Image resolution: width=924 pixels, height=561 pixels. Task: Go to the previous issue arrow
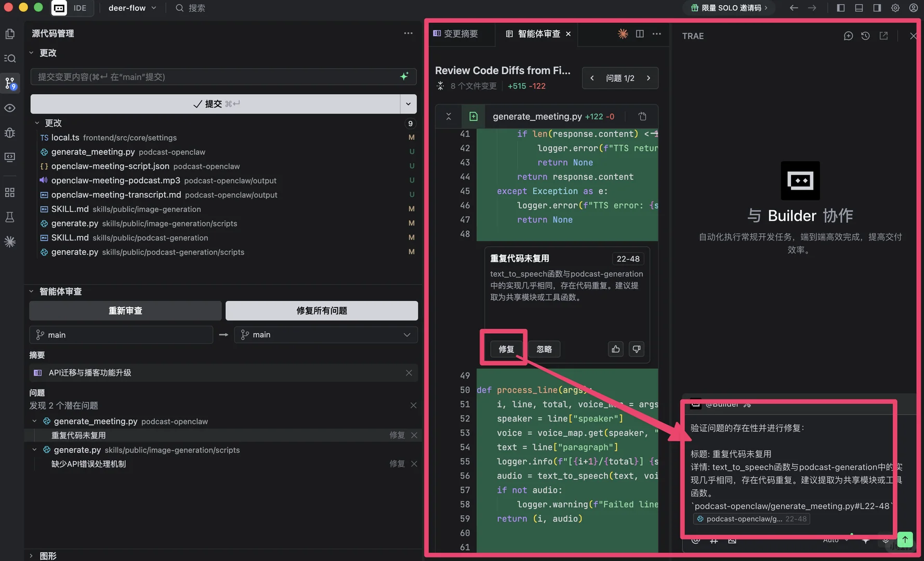click(592, 78)
